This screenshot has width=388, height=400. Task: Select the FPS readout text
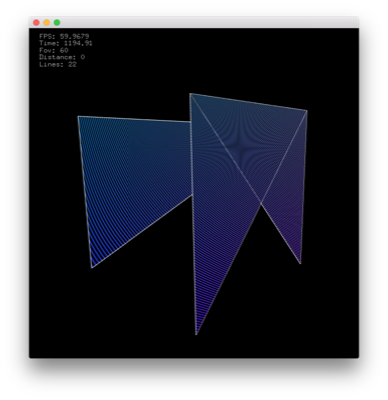(x=64, y=36)
